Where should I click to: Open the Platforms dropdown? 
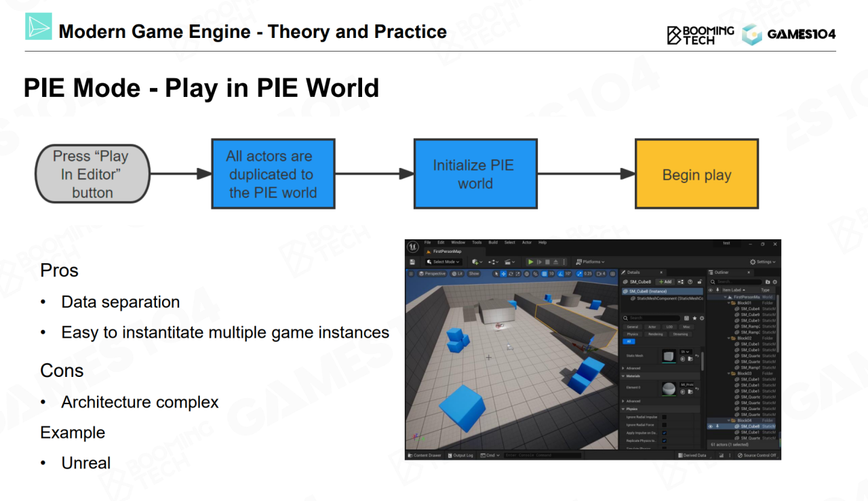(x=590, y=262)
